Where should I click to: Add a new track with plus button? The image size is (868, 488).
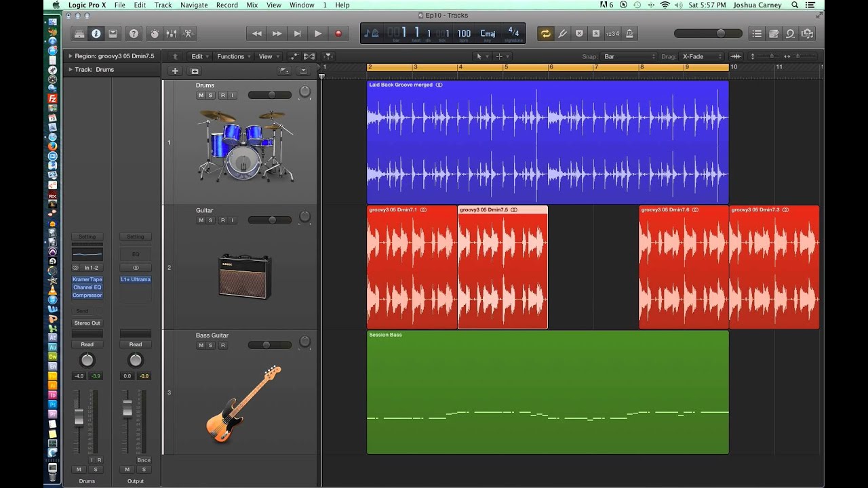coord(175,70)
